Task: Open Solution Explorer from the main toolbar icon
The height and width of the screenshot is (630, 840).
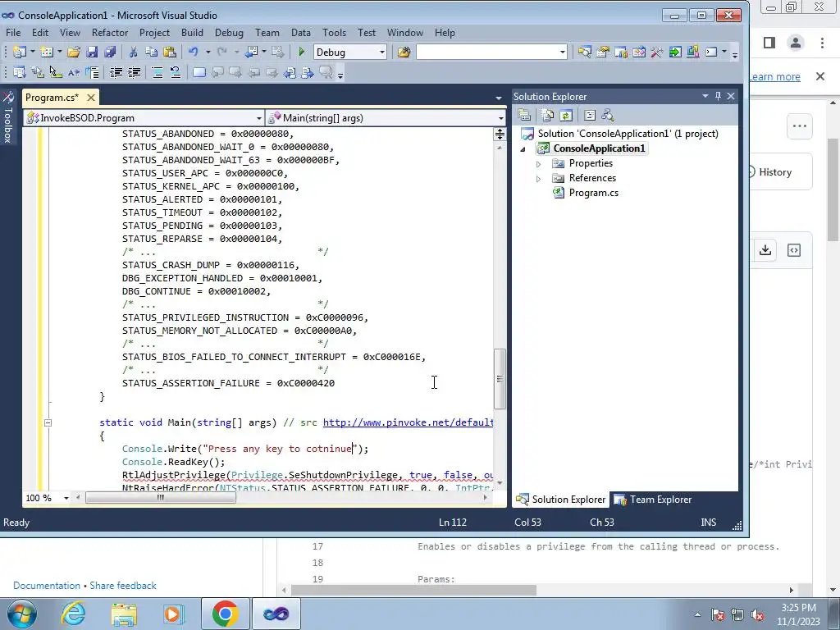Action: point(584,52)
